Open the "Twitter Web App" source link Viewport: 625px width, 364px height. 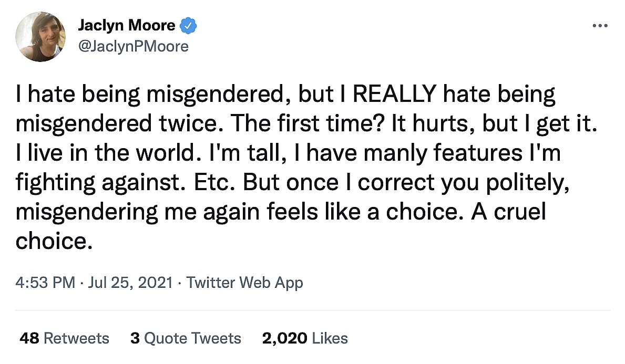pos(244,283)
